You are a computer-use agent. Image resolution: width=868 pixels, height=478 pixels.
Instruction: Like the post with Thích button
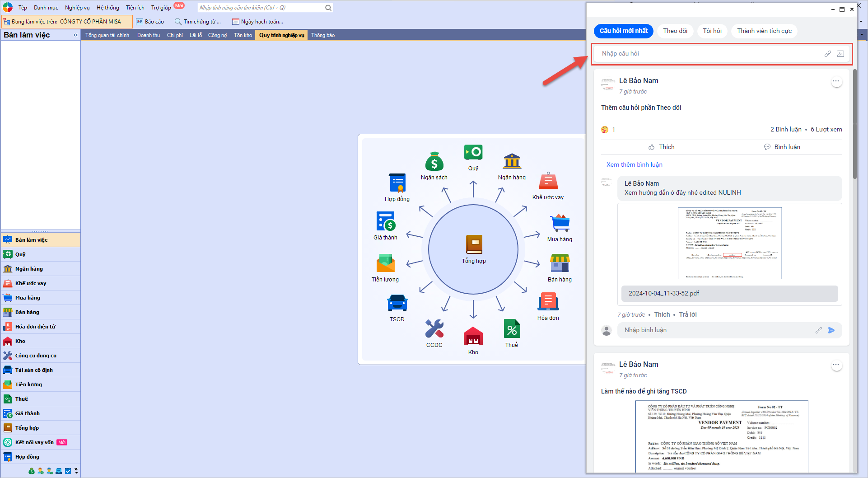[661, 147]
